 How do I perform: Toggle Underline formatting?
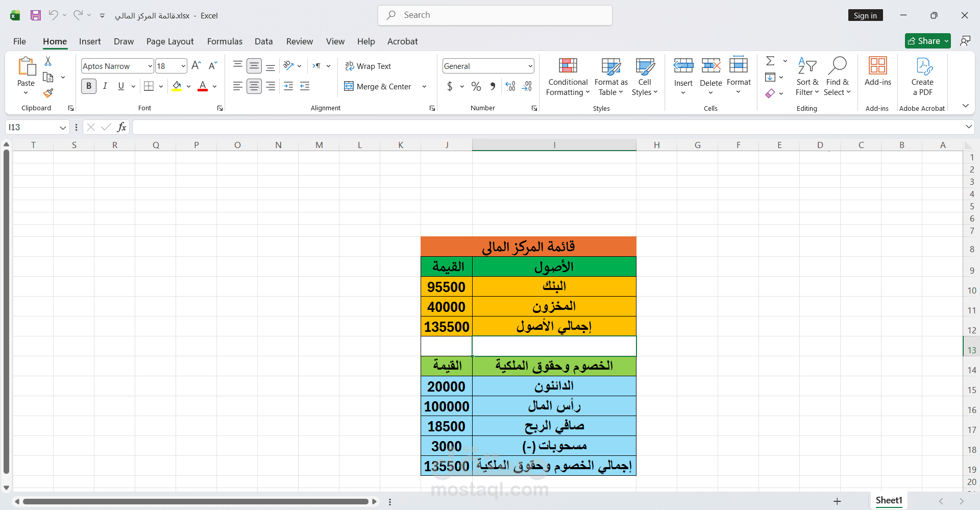121,86
